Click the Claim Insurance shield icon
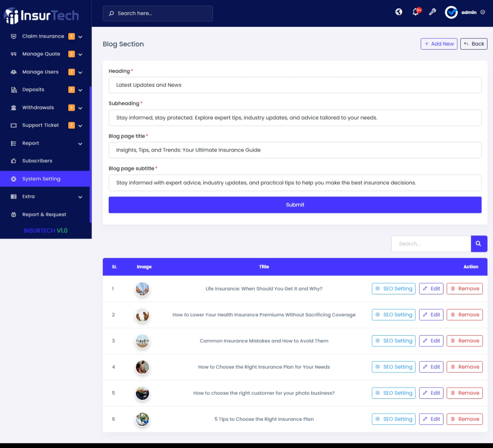Screen dimensions: 493x448 pyautogui.click(x=14, y=36)
